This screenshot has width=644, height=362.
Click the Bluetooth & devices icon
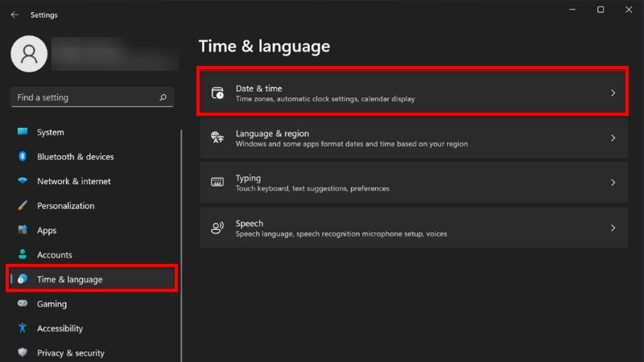click(23, 156)
